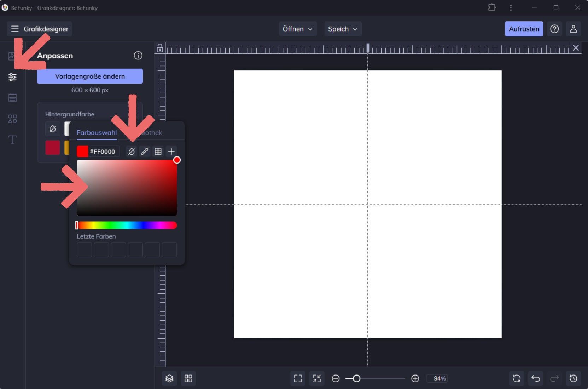Screen dimensions: 588x389
Task: Open the color grid palette
Action: [x=158, y=151]
